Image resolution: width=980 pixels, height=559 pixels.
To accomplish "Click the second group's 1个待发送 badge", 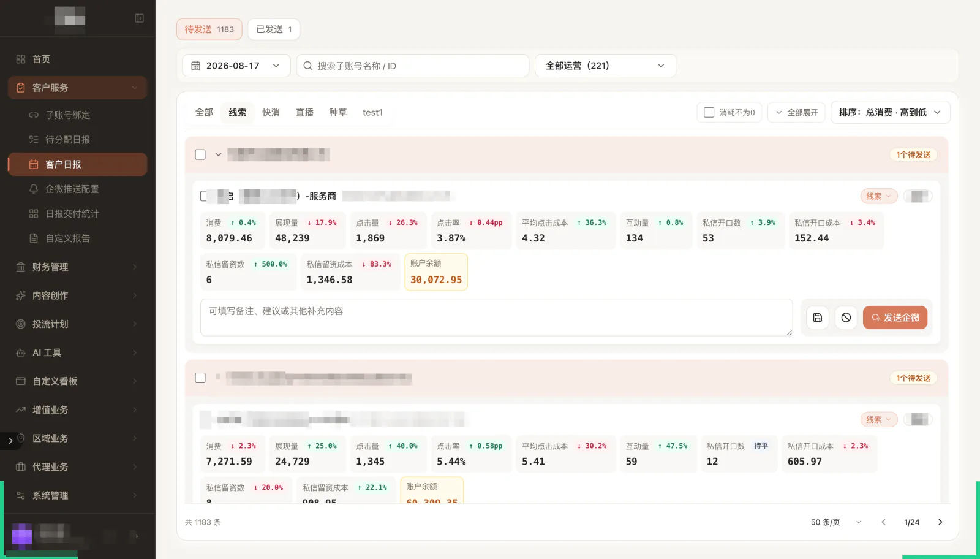I will [913, 378].
